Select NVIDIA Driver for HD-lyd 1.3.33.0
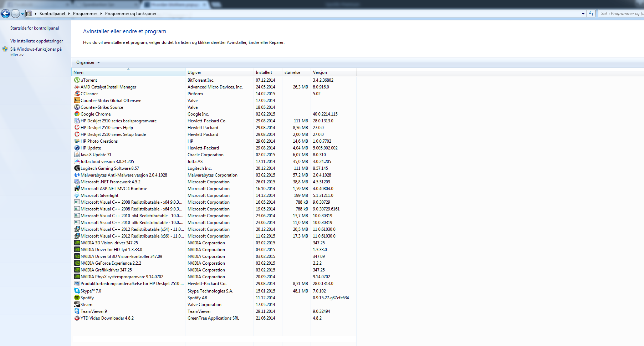 coord(214,250)
